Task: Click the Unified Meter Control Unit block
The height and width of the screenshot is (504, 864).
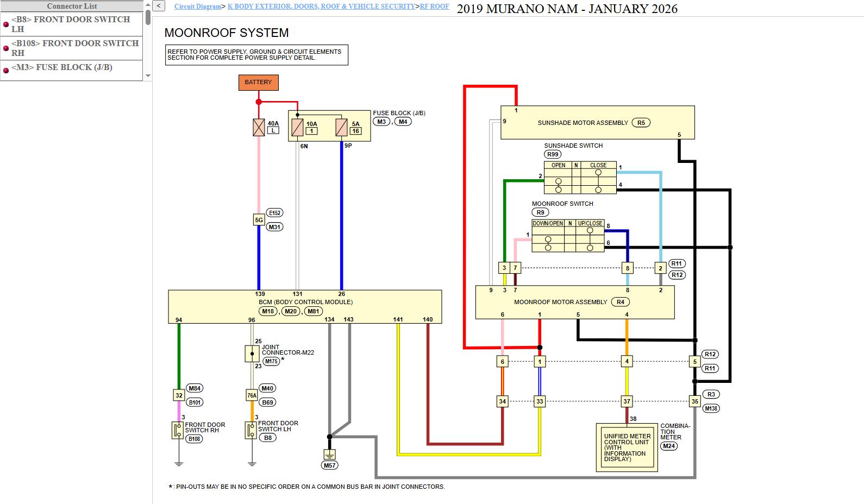Action: point(627,448)
